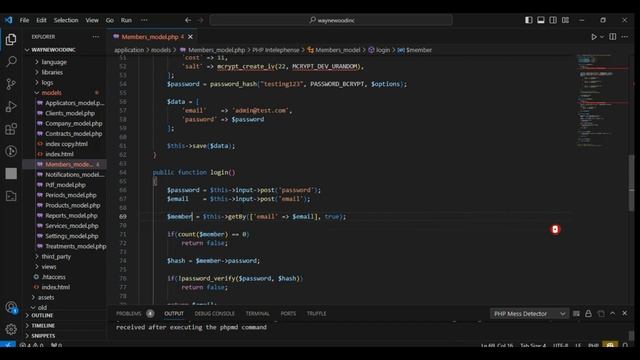The height and width of the screenshot is (360, 640).
Task: Open Reports_model.php in the explorer
Action: pyautogui.click(x=71, y=216)
